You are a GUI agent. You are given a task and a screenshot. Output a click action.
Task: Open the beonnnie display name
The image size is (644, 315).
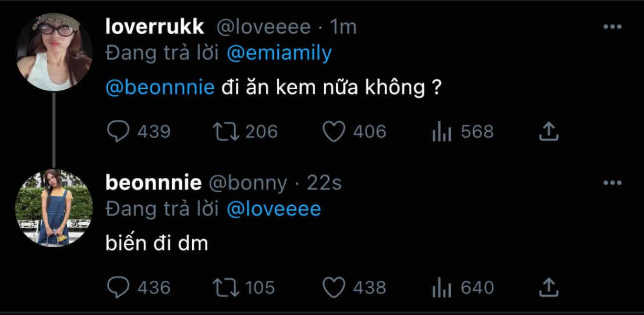coord(153,183)
